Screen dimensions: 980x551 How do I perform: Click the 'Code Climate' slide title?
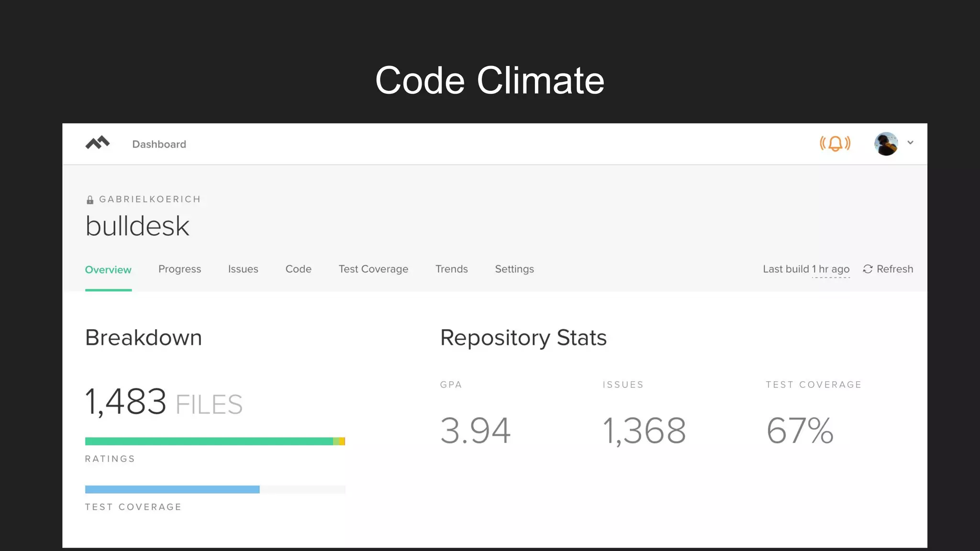(490, 80)
